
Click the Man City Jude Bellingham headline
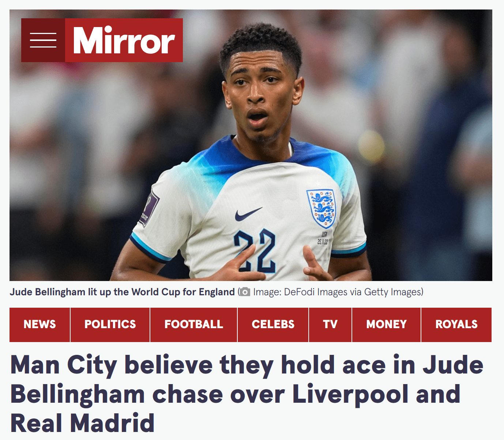click(247, 394)
